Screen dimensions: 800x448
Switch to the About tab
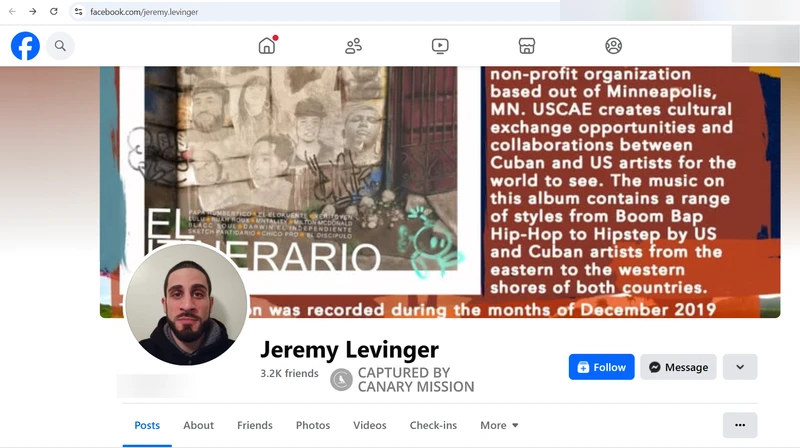(x=198, y=425)
